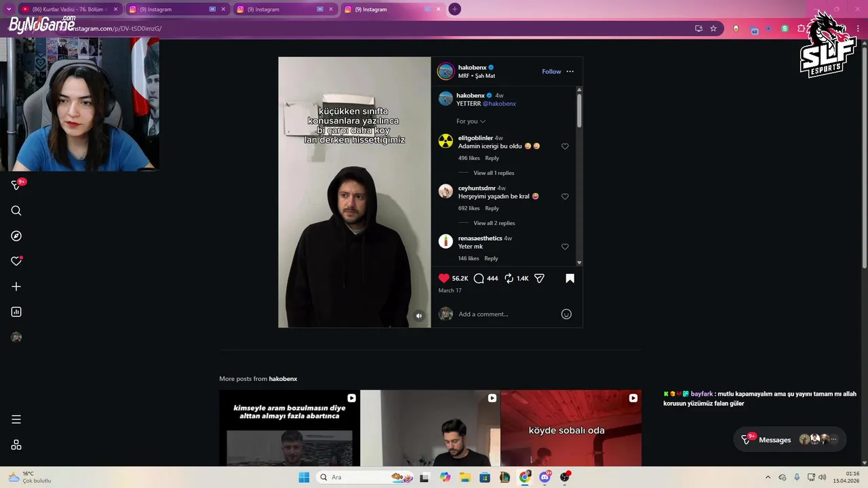Switch to Kurtlar Vadisi YouTube tab

(x=69, y=9)
